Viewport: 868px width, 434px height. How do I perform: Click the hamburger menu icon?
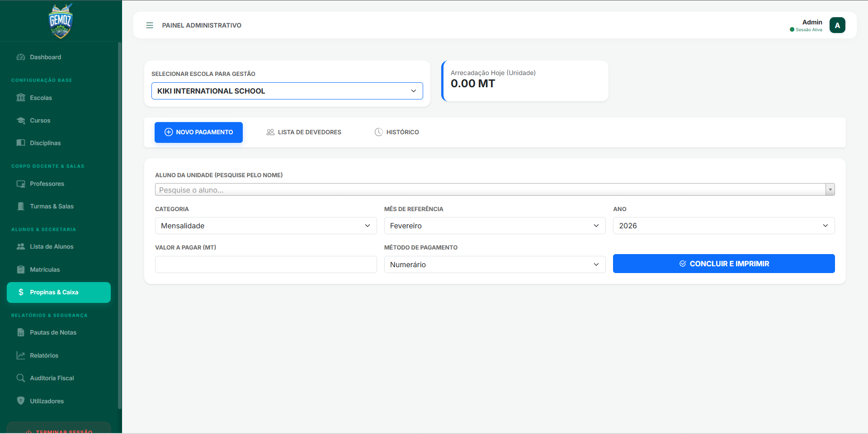pyautogui.click(x=150, y=25)
